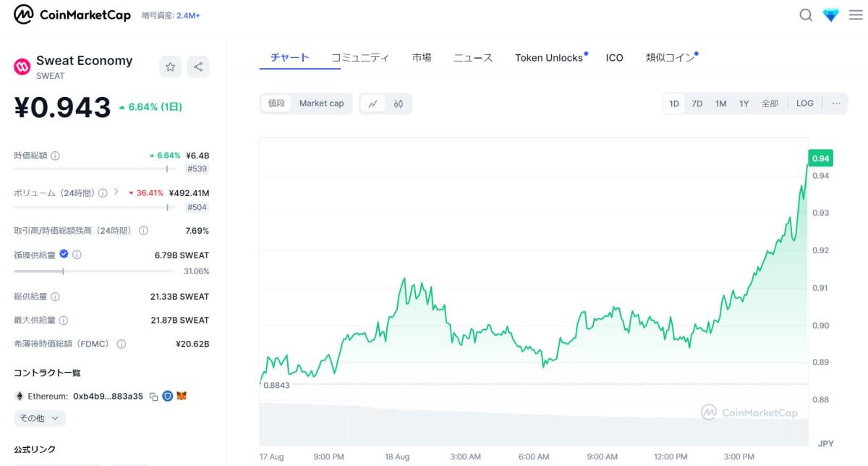Screen dimensions: 868x466
Task: Open the hamburger menu at top right
Action: [x=856, y=14]
